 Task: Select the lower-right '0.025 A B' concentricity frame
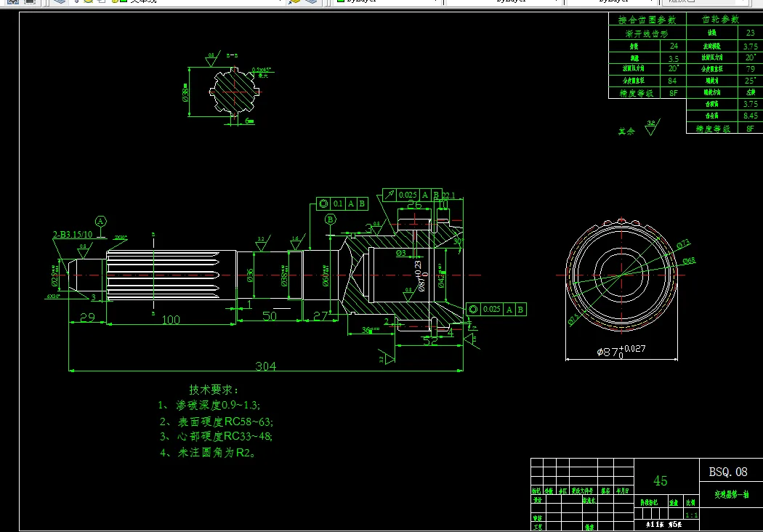(496, 309)
